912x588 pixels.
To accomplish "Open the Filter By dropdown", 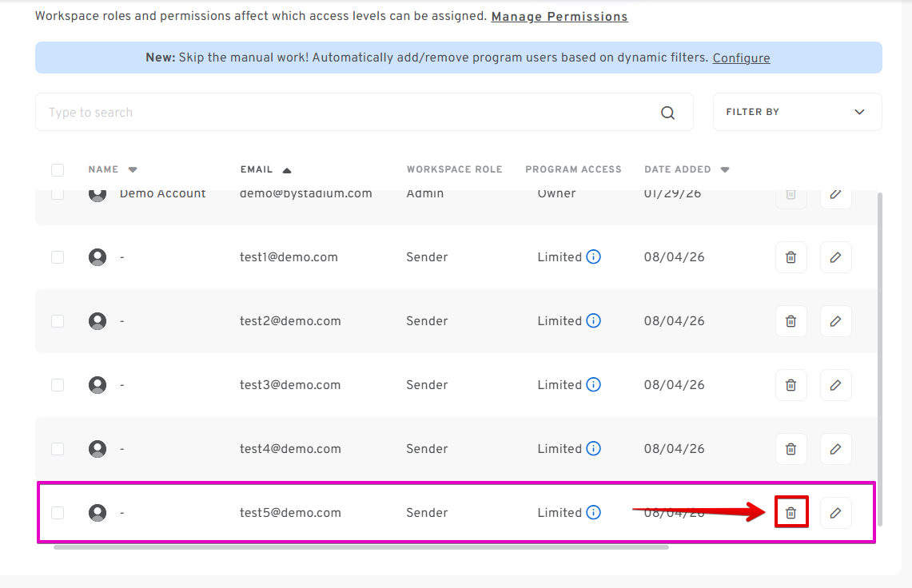I will point(798,112).
